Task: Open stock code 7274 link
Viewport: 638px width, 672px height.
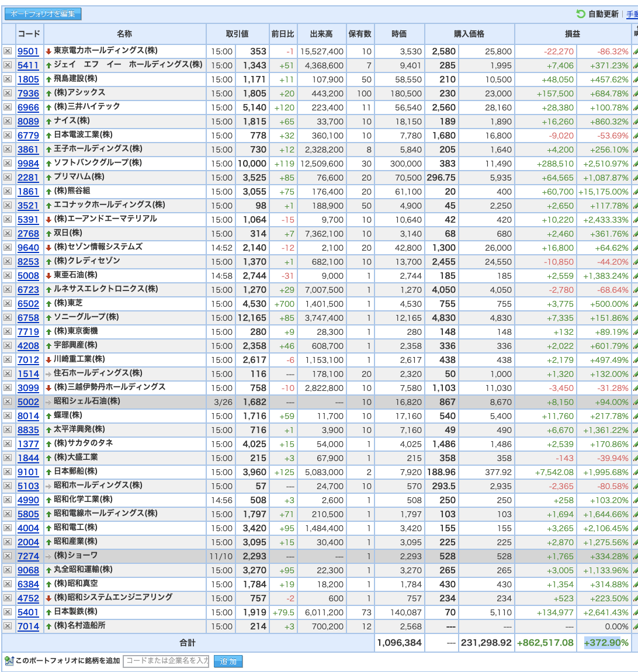Action: click(x=28, y=556)
